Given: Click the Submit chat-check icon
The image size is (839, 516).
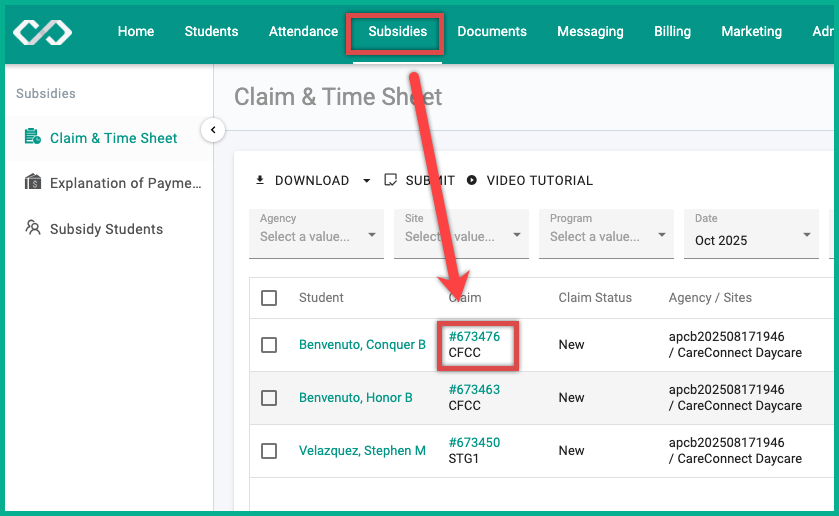Looking at the screenshot, I should [x=391, y=180].
